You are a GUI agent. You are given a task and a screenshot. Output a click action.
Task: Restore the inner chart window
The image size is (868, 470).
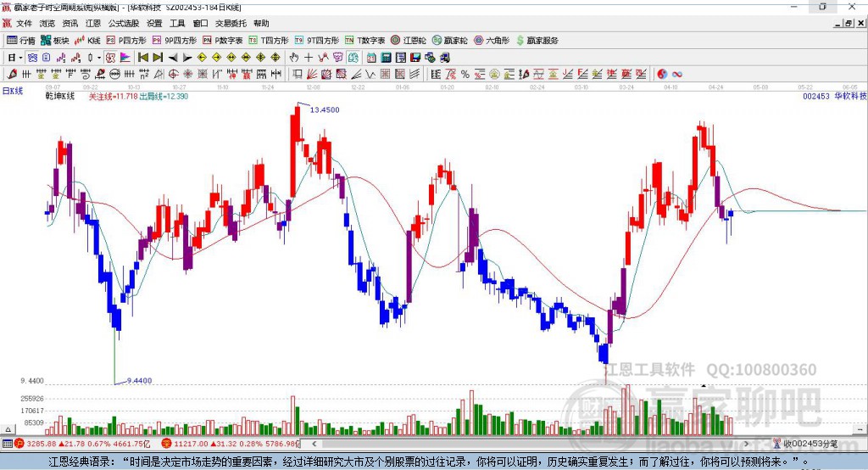click(849, 23)
